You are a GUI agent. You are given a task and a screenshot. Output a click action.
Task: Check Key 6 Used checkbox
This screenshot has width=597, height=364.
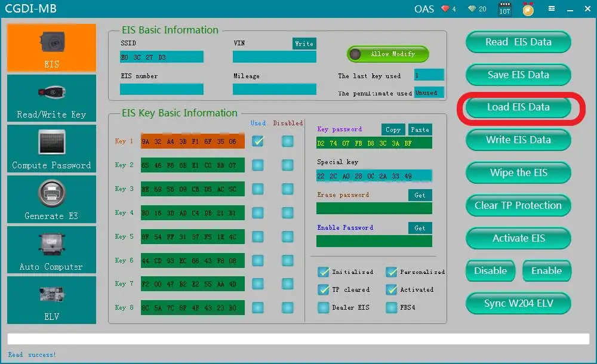pos(258,260)
